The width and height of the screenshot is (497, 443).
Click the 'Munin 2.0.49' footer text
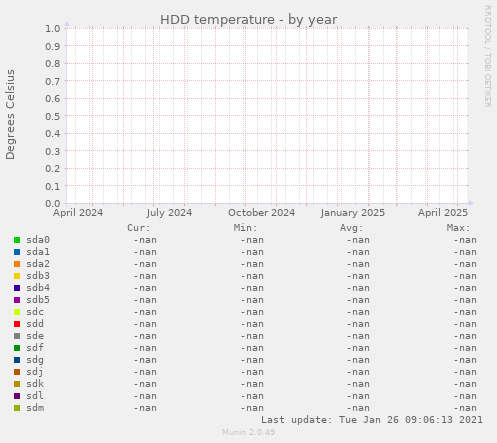pos(249,432)
